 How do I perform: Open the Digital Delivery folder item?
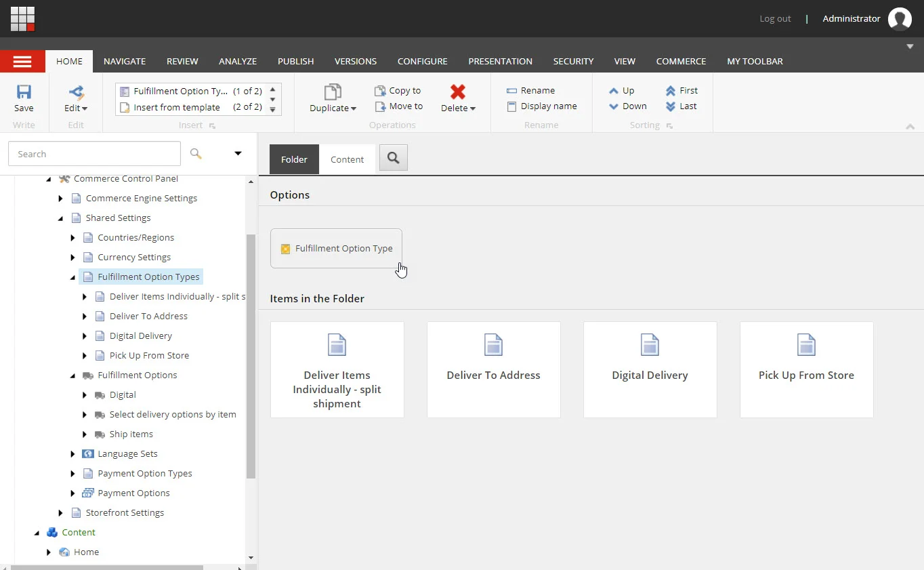[x=650, y=369]
